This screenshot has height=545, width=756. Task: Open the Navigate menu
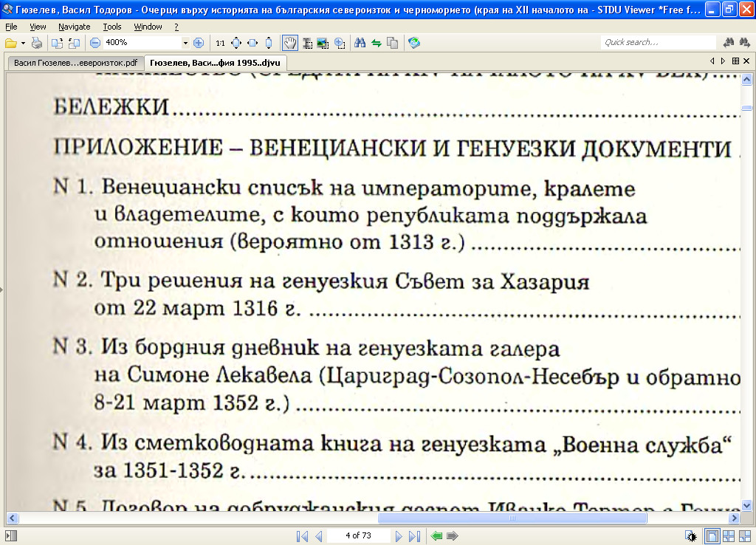74,27
